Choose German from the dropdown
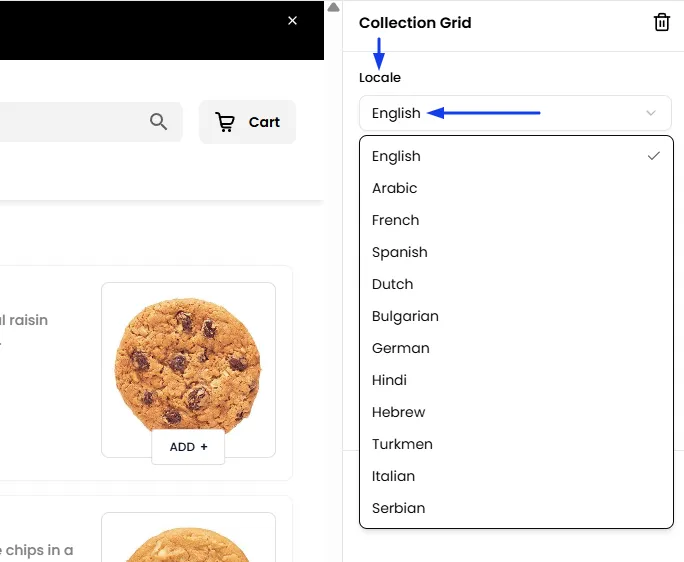Screen dimensions: 684x562 pyautogui.click(x=516, y=348)
